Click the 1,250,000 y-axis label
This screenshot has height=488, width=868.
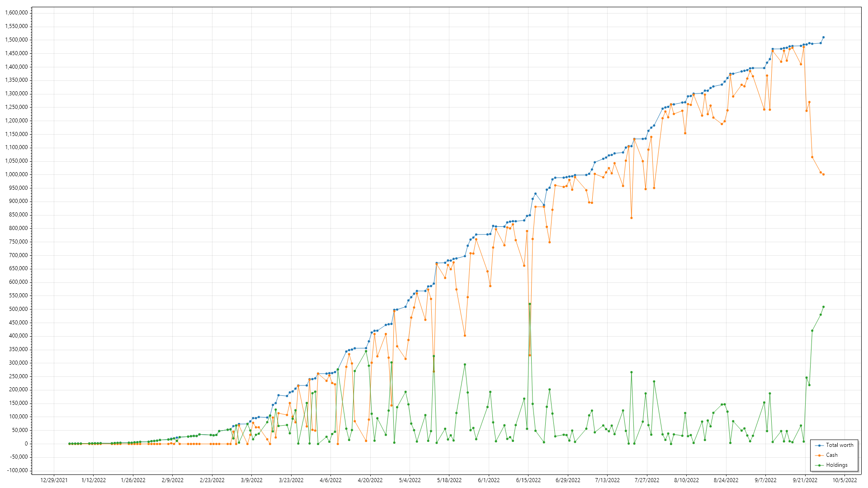coord(16,107)
